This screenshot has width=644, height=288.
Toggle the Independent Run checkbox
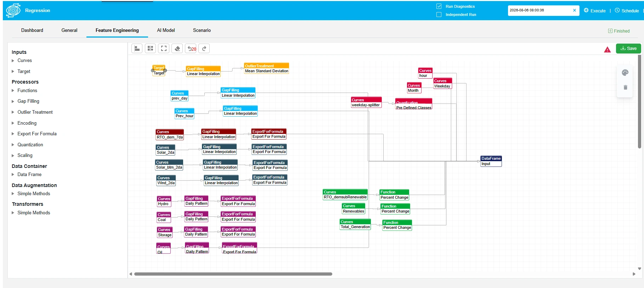439,15
